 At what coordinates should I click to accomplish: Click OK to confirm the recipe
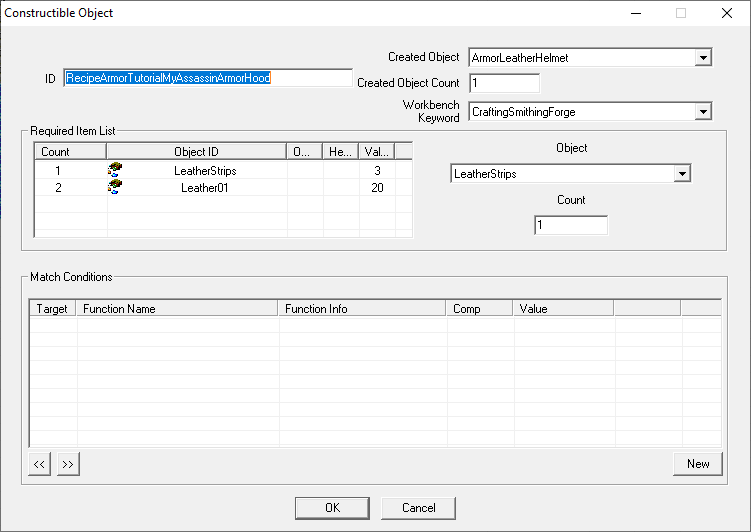click(x=332, y=508)
